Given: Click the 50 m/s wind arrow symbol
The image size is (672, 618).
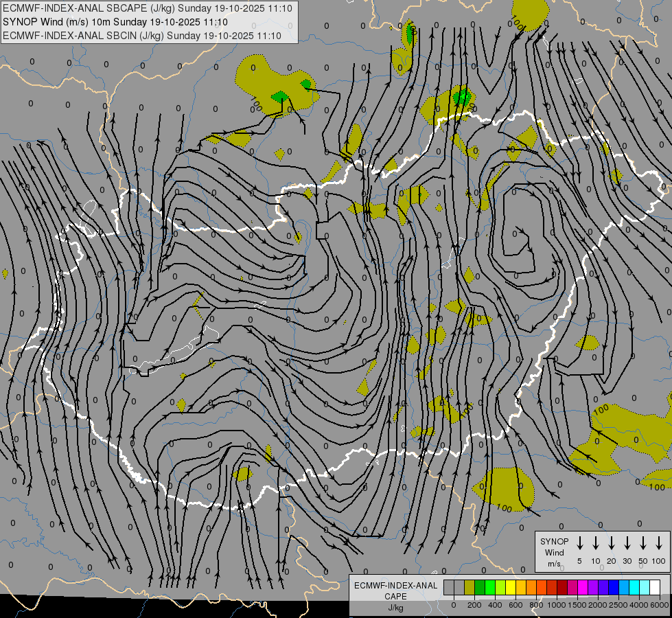Looking at the screenshot, I should point(643,543).
